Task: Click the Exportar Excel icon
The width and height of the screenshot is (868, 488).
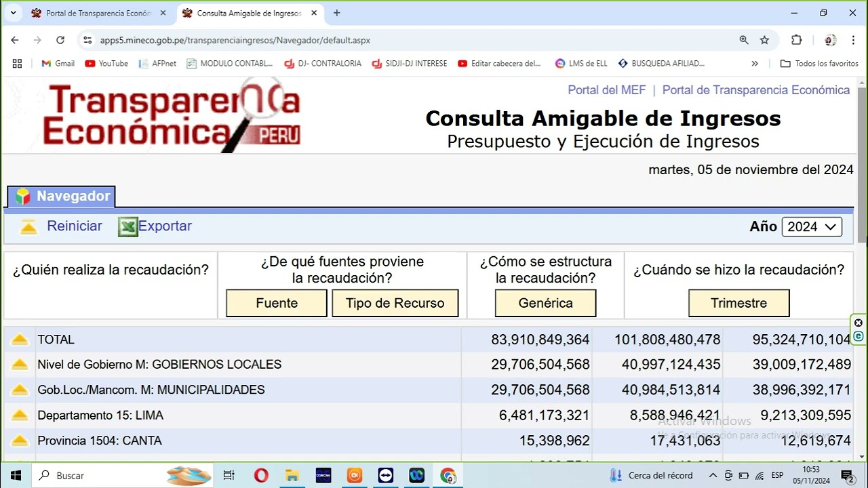Action: tap(127, 227)
